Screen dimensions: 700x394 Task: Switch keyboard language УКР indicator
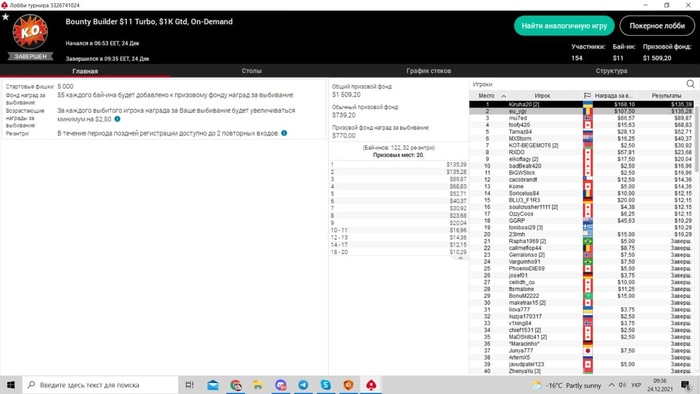point(636,385)
